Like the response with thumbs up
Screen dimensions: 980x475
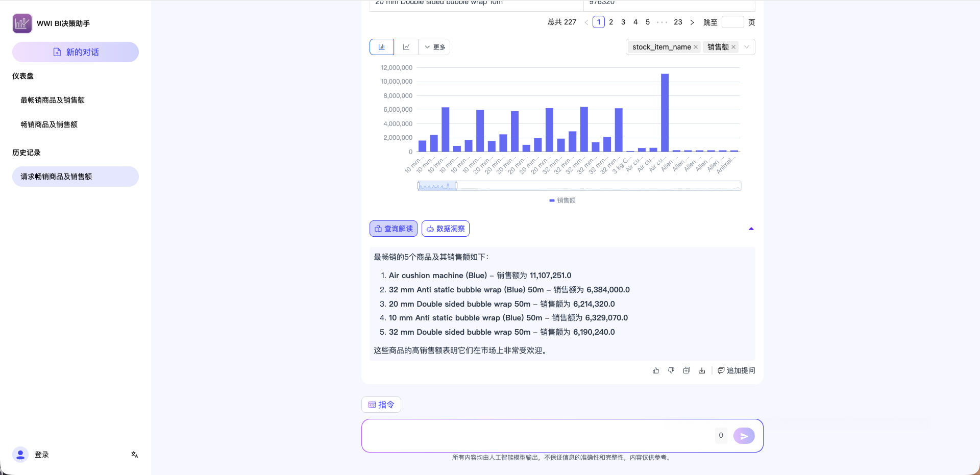click(x=656, y=370)
